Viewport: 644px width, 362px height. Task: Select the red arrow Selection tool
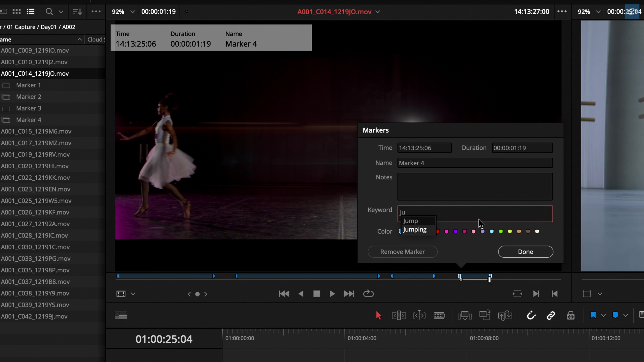[x=378, y=316]
